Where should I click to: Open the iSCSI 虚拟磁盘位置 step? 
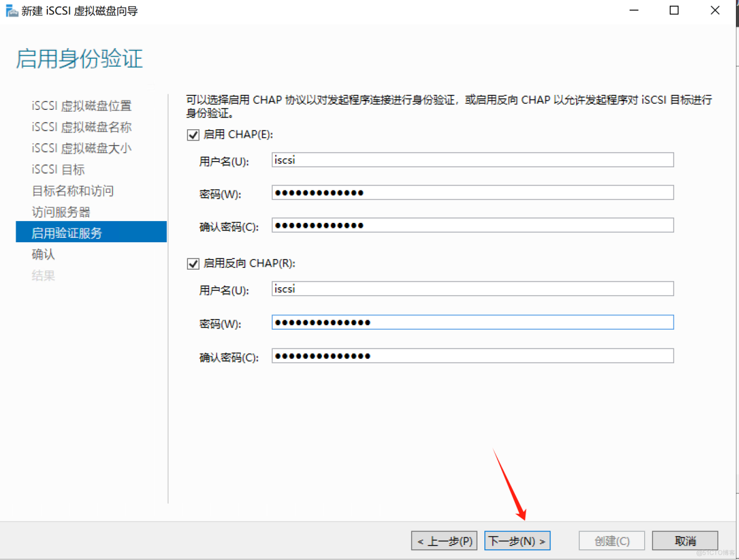(x=82, y=106)
